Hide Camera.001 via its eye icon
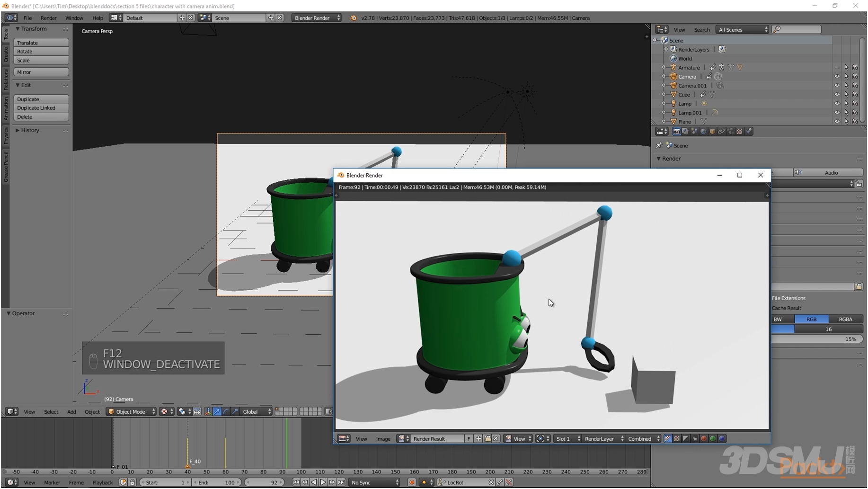The image size is (868, 489). coord(837,85)
